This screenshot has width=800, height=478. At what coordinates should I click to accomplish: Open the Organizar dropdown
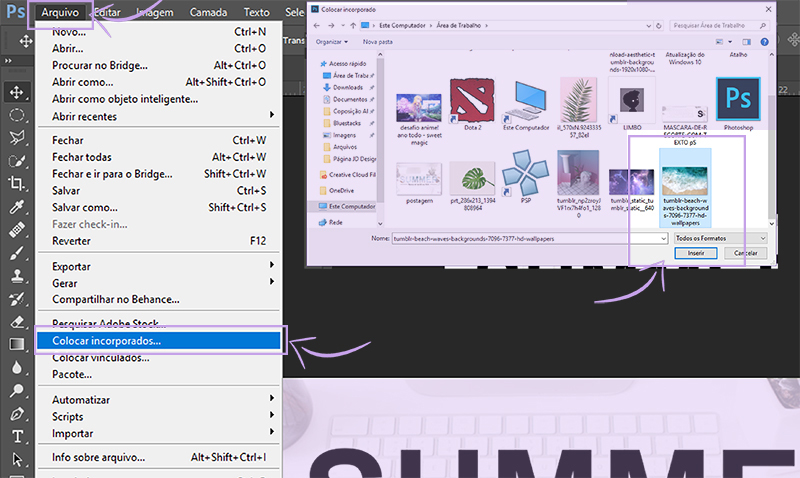(x=332, y=42)
